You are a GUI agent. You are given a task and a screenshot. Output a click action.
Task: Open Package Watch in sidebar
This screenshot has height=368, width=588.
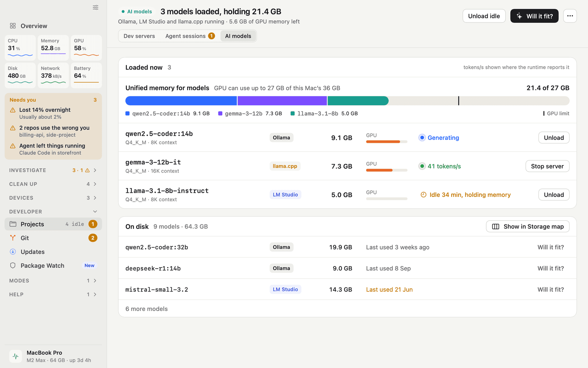pos(53,265)
